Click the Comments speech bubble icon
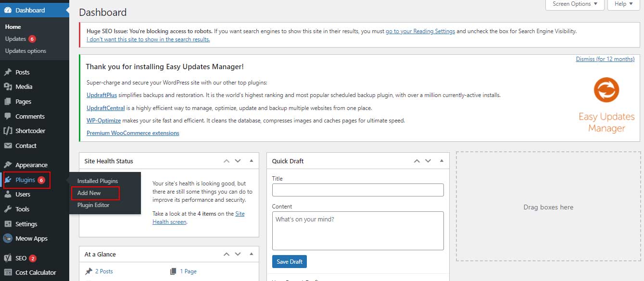Image resolution: width=644 pixels, height=281 pixels. pos(8,116)
